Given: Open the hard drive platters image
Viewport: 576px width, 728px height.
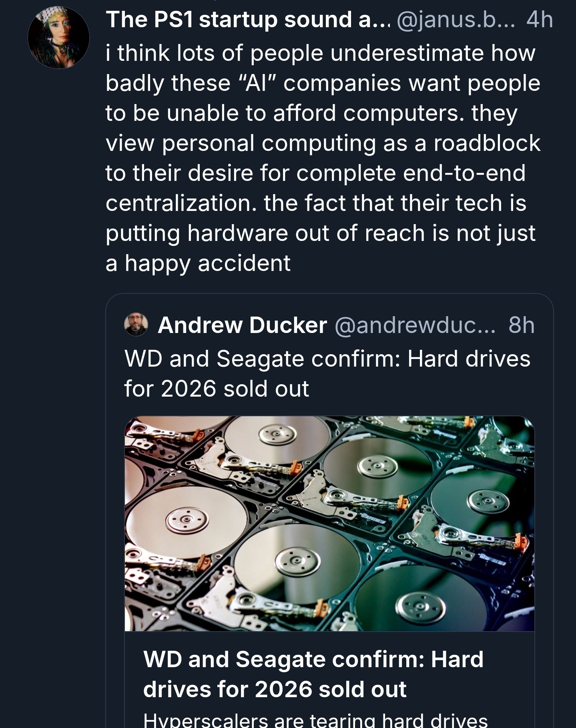Looking at the screenshot, I should (329, 523).
